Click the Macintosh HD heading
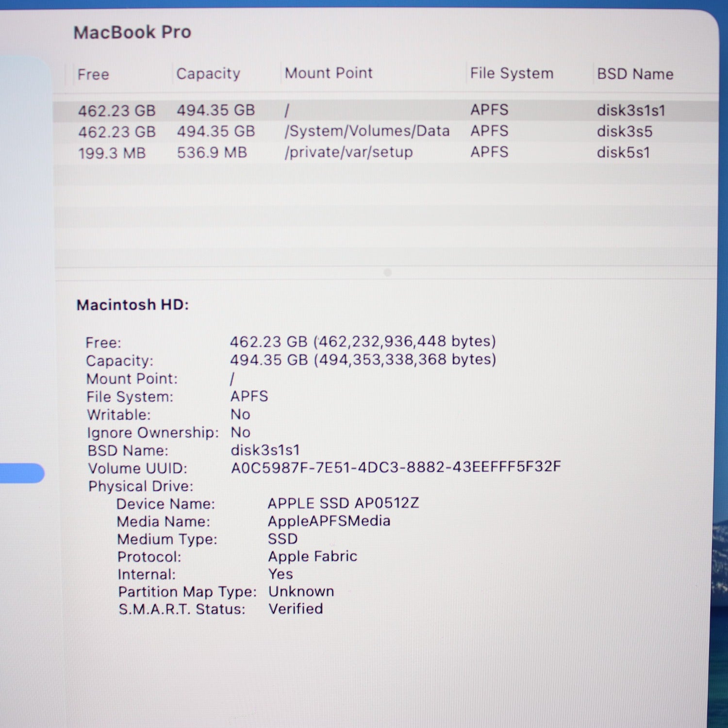Image resolution: width=728 pixels, height=728 pixels. 132,305
